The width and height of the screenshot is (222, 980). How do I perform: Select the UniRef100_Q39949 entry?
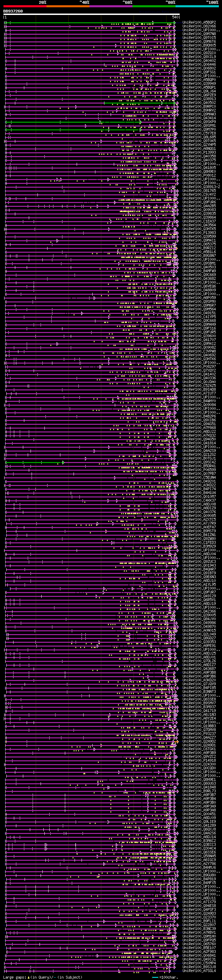[x=199, y=84]
